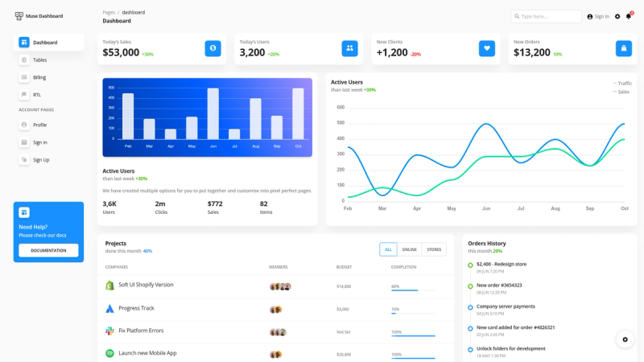
Task: Click the 10% completion bar of Progress Track
Action: click(x=413, y=313)
